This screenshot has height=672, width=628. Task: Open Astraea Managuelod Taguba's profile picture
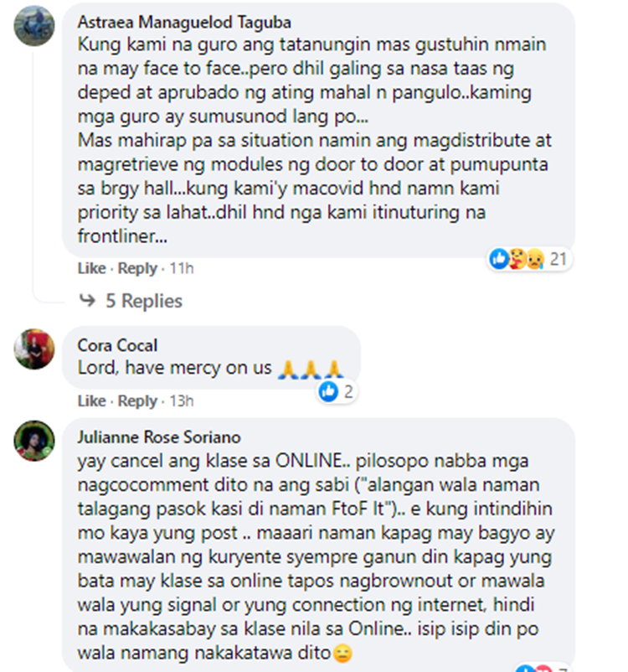(34, 26)
